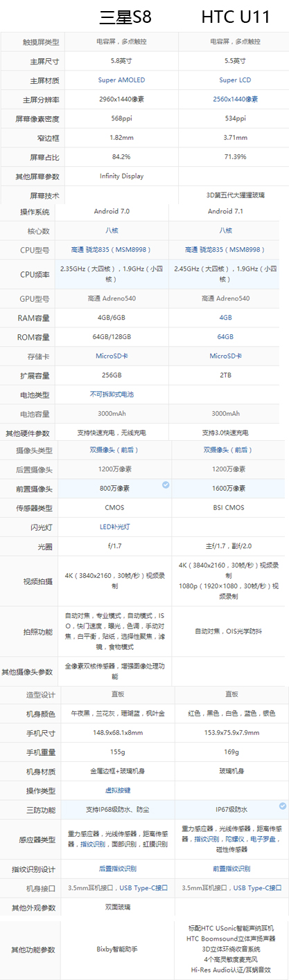The image size is (289, 980).
Task: Open MicroSD卡 link in HTC U11 column
Action: 225,356
